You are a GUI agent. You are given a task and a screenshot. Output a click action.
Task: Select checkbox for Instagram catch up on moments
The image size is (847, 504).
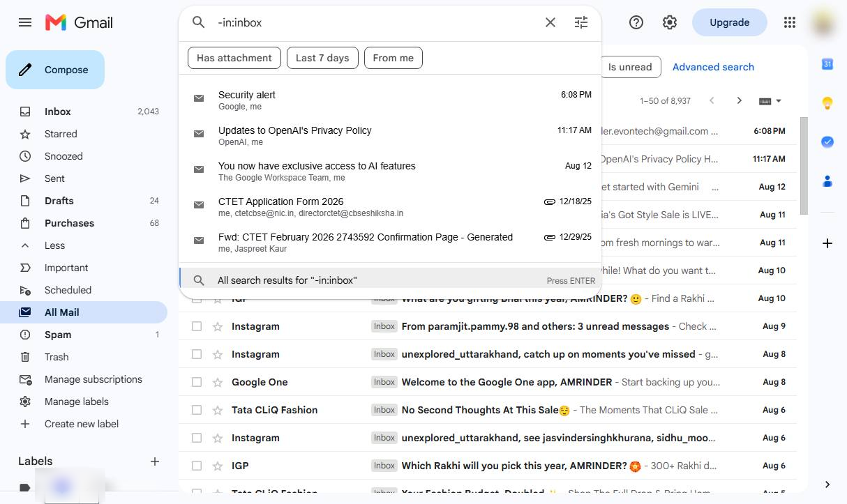coord(197,354)
